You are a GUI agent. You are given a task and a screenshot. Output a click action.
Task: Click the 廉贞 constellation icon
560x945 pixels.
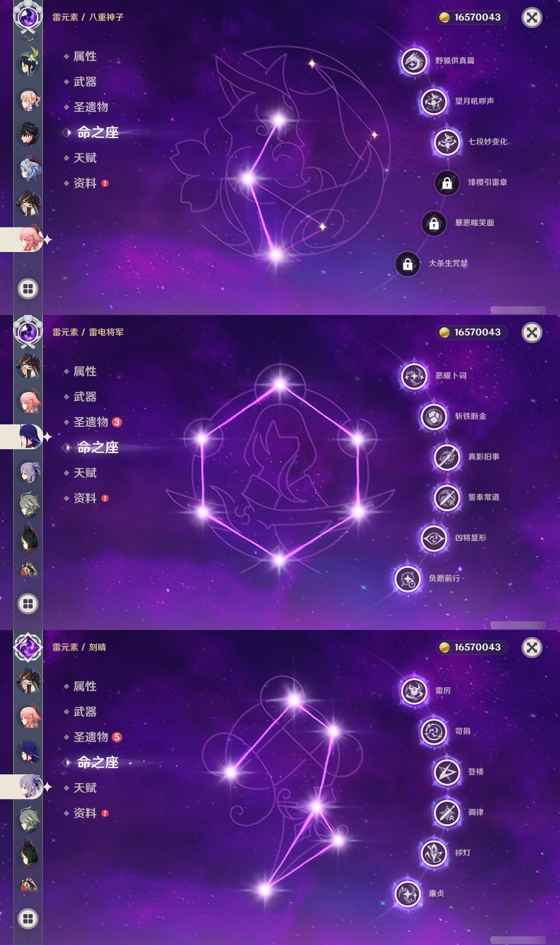(x=407, y=893)
